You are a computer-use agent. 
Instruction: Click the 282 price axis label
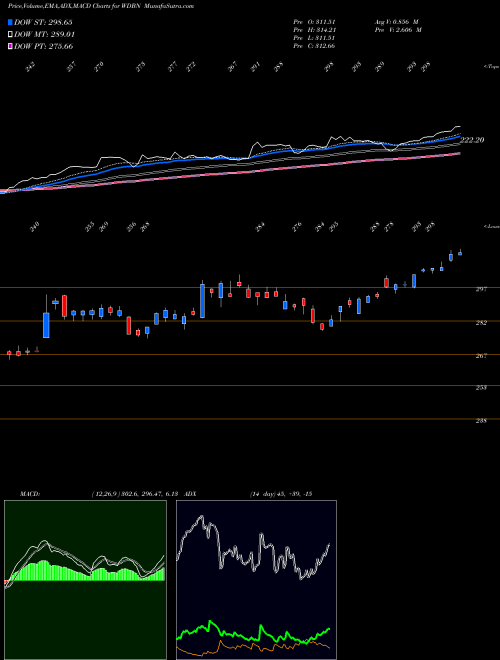[x=481, y=323]
